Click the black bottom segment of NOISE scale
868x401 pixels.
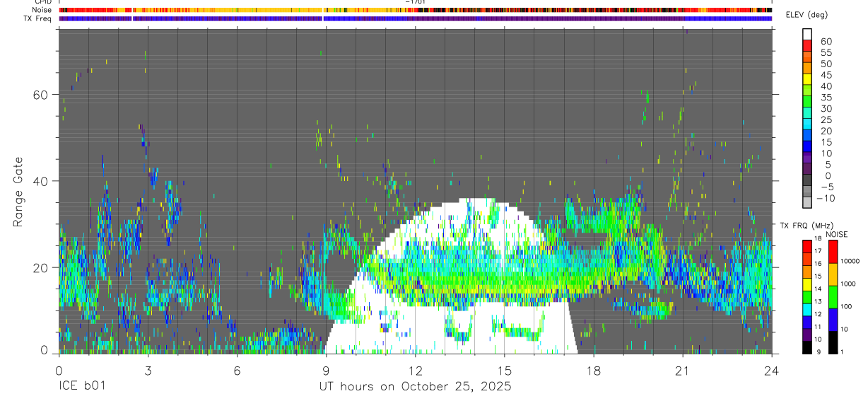(833, 342)
